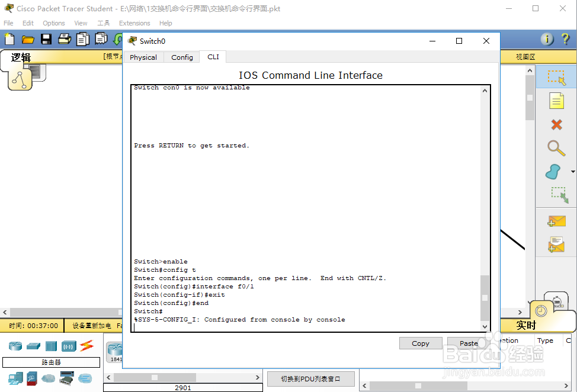Select the Hubs device category icon
The image size is (577, 392).
pos(51,346)
